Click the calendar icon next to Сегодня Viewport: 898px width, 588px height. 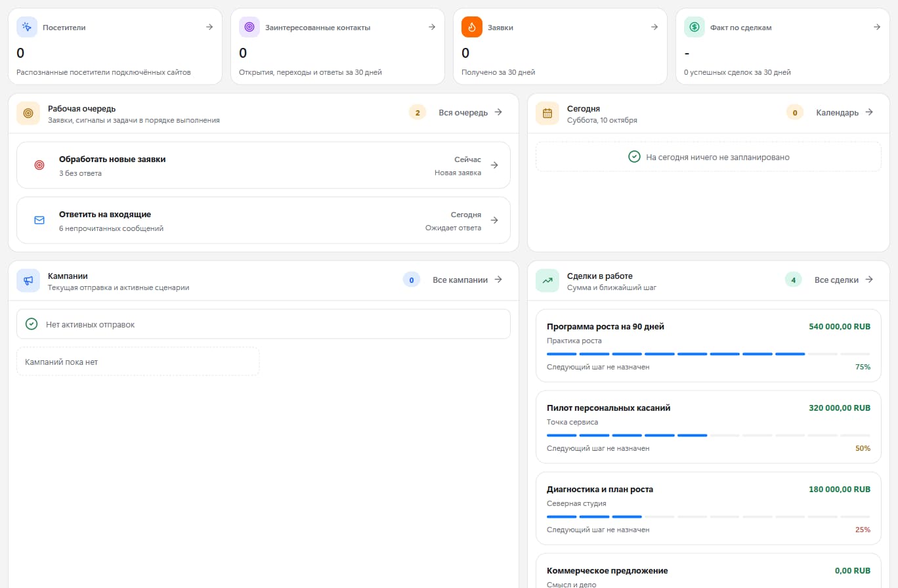pyautogui.click(x=547, y=113)
